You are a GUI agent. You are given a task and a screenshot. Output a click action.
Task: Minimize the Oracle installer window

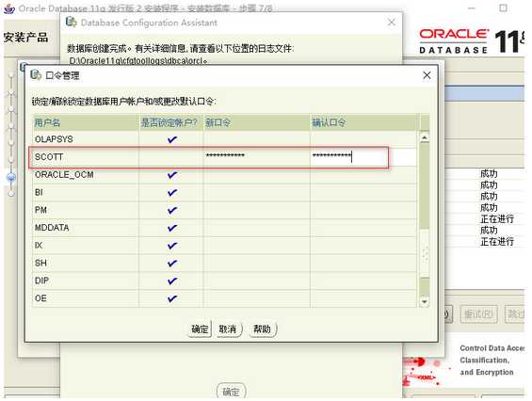(x=472, y=8)
